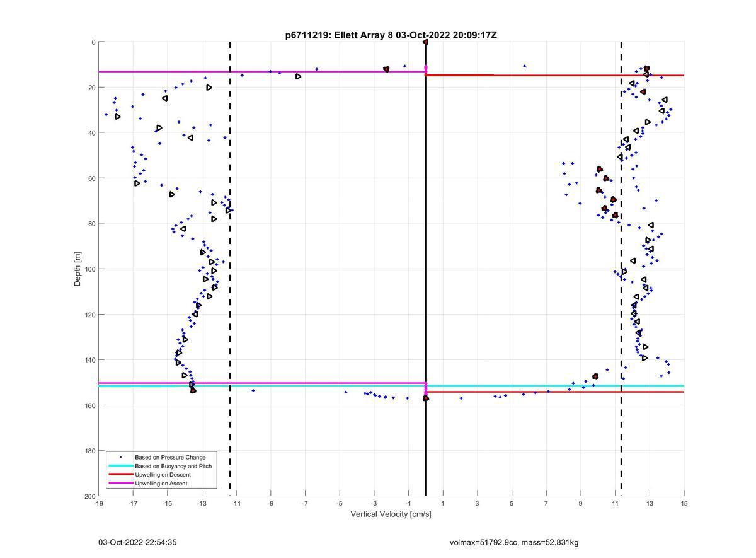Click x-axis tick label '-9'
This screenshot has width=756, height=558.
[x=271, y=504]
